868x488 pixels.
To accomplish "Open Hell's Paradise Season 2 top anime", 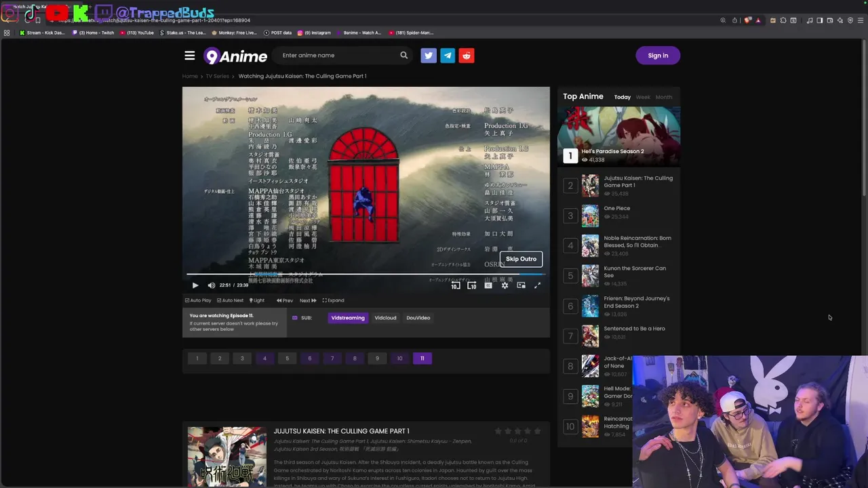I will point(618,136).
